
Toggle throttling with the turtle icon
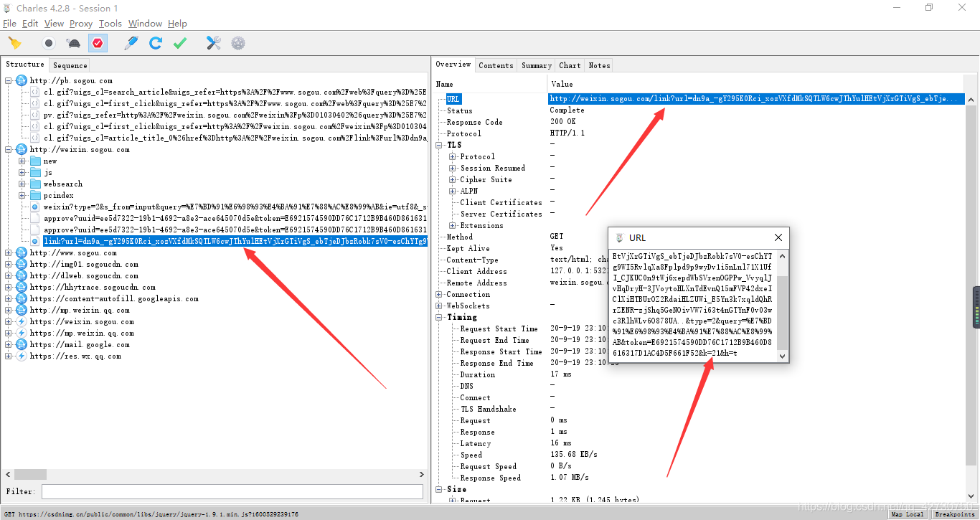(73, 43)
